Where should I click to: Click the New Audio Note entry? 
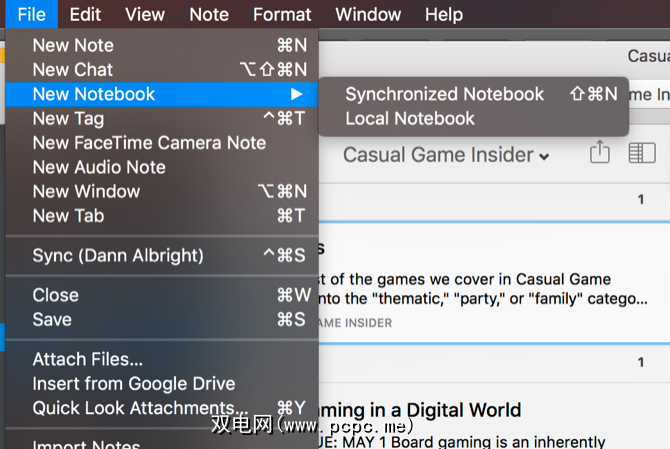click(99, 167)
